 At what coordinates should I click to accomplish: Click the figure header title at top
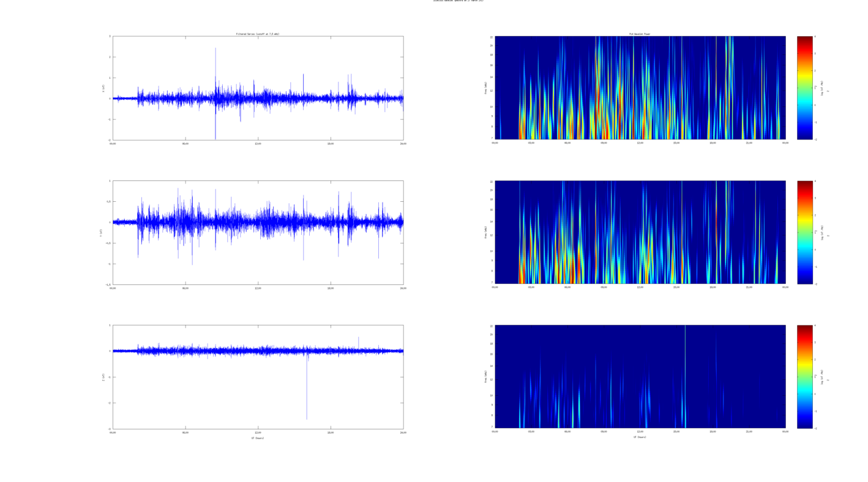pyautogui.click(x=458, y=1)
